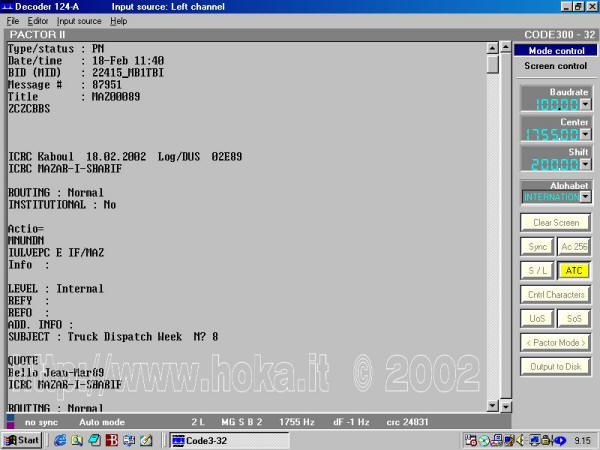Open the File menu
Screen dimensions: 600x450
13,21
